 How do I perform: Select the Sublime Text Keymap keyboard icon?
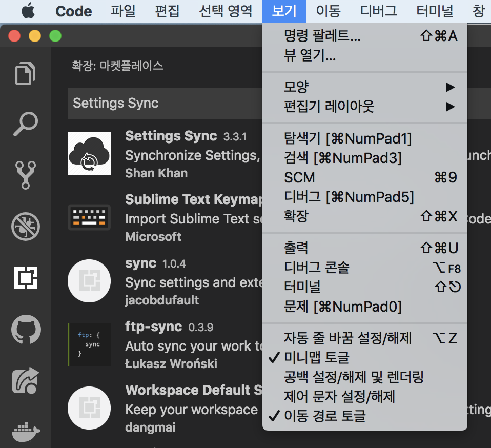coord(89,217)
